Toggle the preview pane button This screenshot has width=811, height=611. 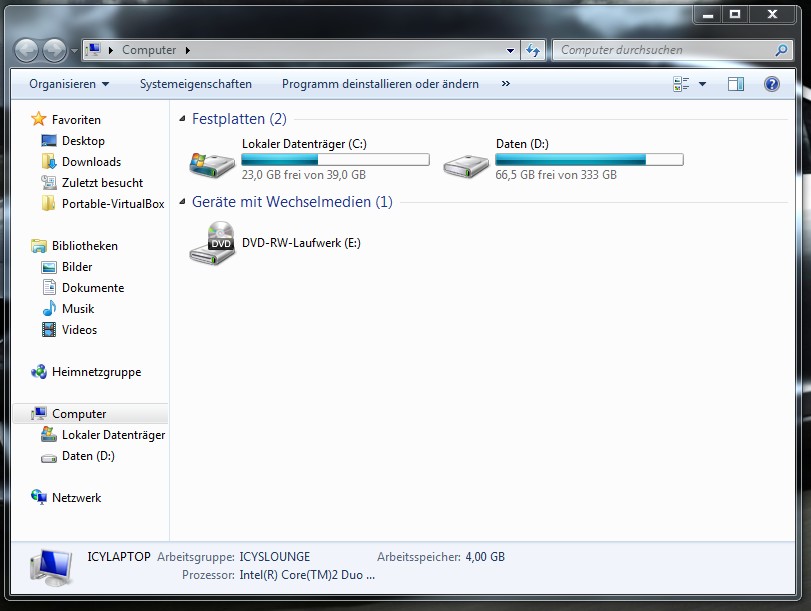(x=735, y=84)
